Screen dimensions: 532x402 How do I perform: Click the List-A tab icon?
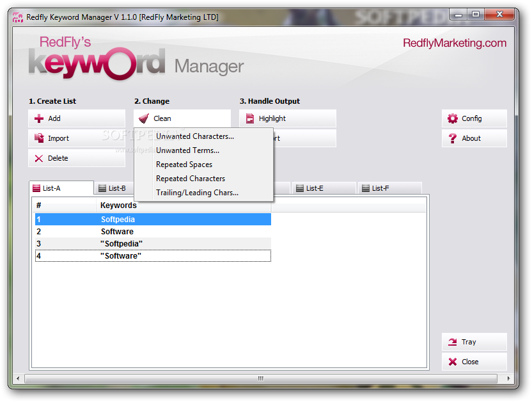[x=36, y=188]
